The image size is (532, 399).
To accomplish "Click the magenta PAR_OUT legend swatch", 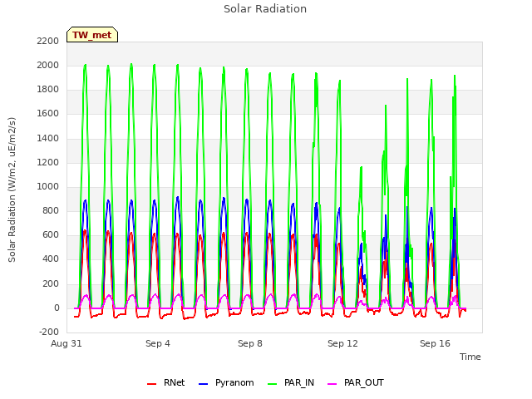I will [x=332, y=384].
